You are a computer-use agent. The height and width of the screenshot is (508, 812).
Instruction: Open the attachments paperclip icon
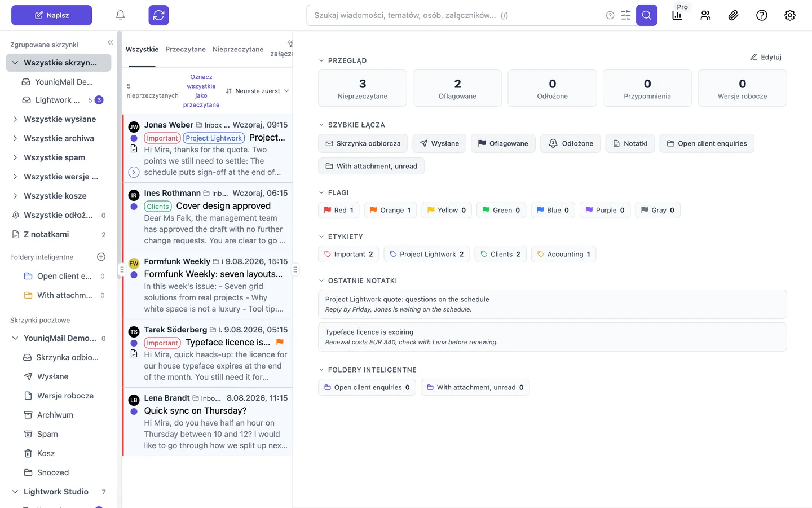(733, 15)
